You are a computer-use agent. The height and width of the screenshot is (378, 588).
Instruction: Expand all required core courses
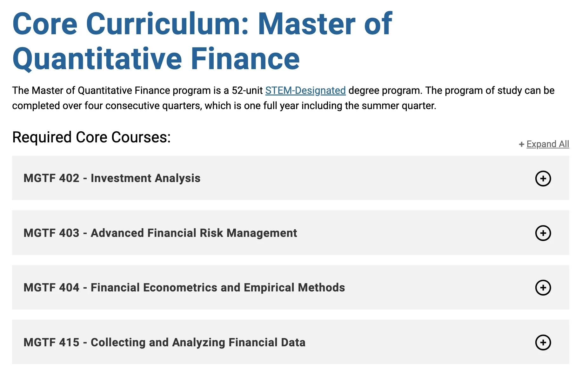pos(547,144)
